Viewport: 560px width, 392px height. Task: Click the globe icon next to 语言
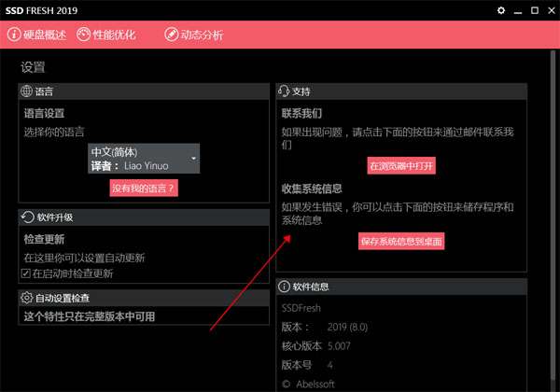pos(26,91)
